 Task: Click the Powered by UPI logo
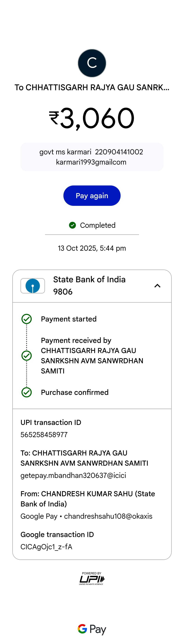92,578
